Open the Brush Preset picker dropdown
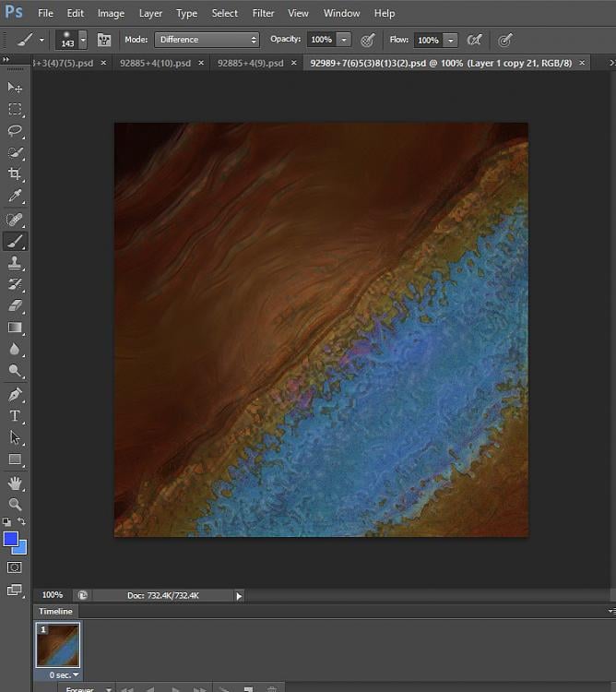This screenshot has width=616, height=692. pos(83,40)
